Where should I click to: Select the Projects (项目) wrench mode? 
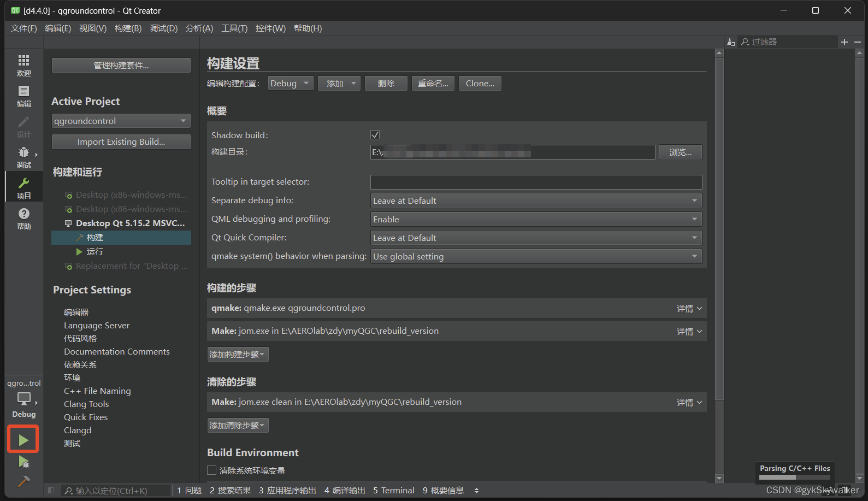pos(23,188)
